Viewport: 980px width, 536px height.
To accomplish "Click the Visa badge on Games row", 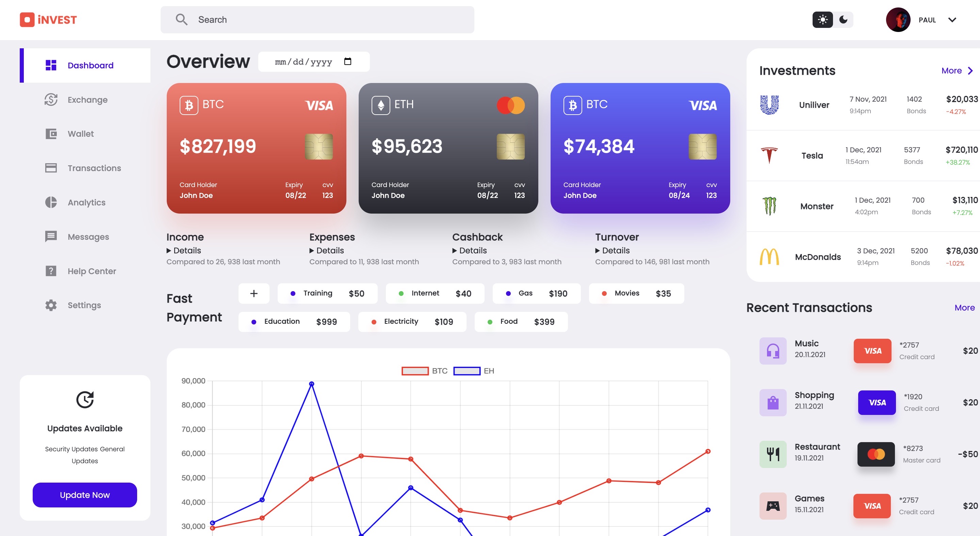I will pyautogui.click(x=872, y=506).
